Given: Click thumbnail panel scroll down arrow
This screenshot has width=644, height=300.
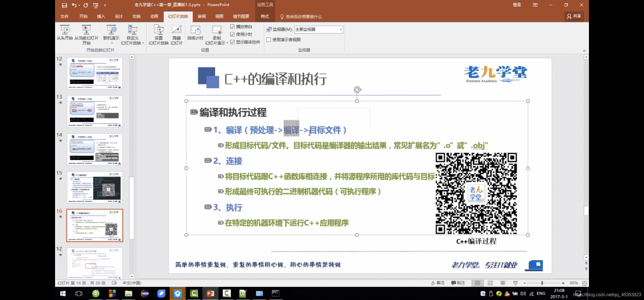Looking at the screenshot, I should click(132, 276).
